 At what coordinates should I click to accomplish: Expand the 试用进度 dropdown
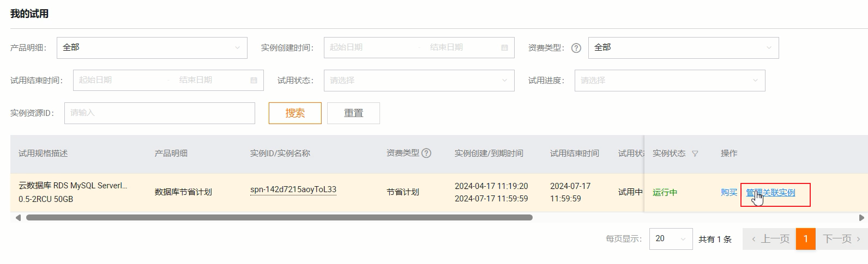(x=670, y=81)
